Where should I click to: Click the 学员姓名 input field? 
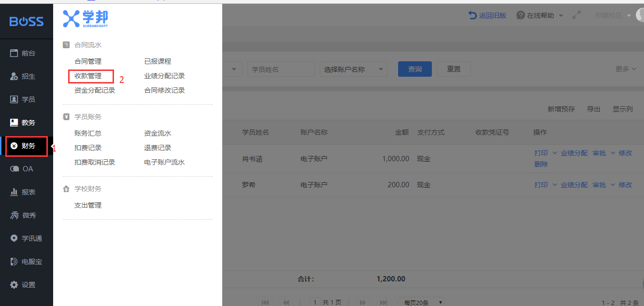coord(281,69)
